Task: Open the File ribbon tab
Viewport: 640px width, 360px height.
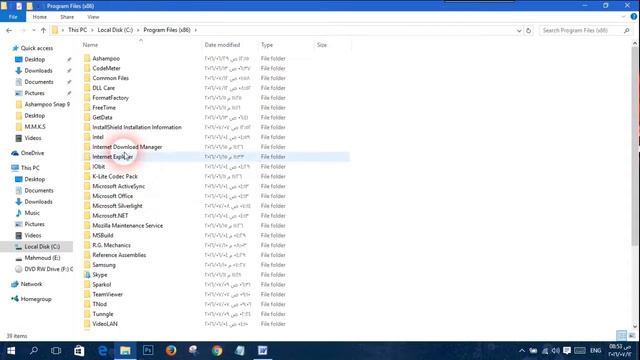Action: (x=13, y=17)
